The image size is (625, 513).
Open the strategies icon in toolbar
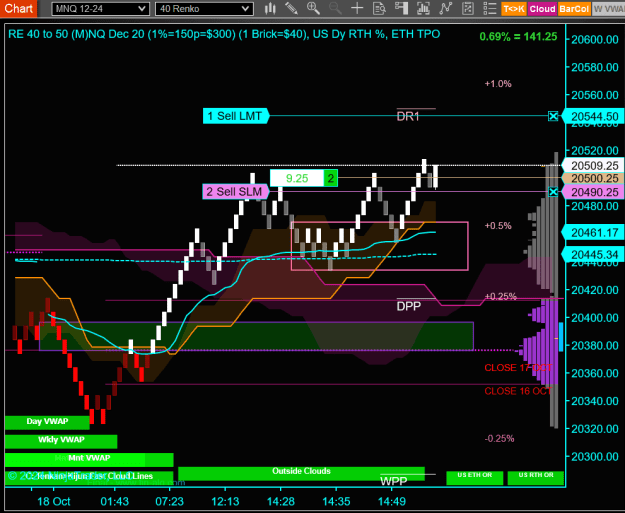(x=468, y=8)
